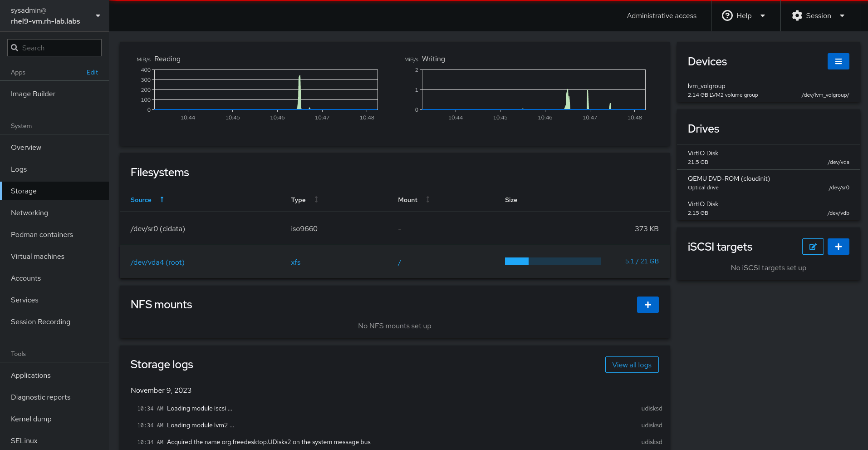Expand the host selector sysadmin dropdown
The image size is (868, 450).
98,16
